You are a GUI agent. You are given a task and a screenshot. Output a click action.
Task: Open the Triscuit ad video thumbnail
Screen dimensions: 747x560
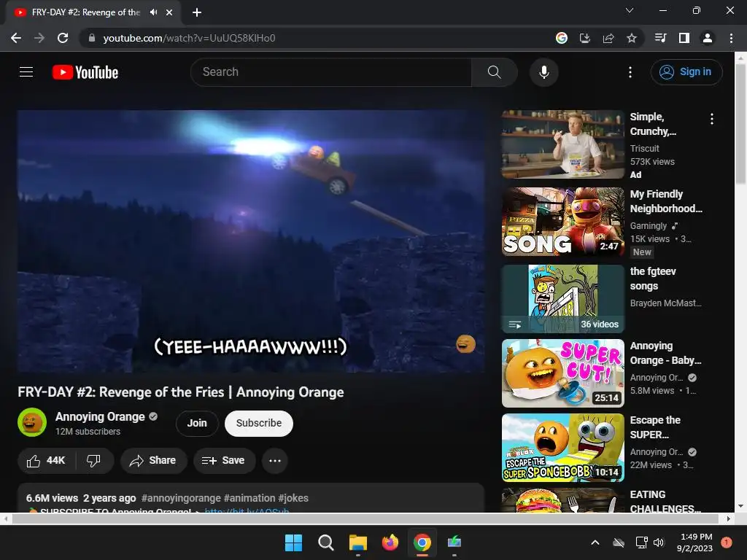click(562, 144)
